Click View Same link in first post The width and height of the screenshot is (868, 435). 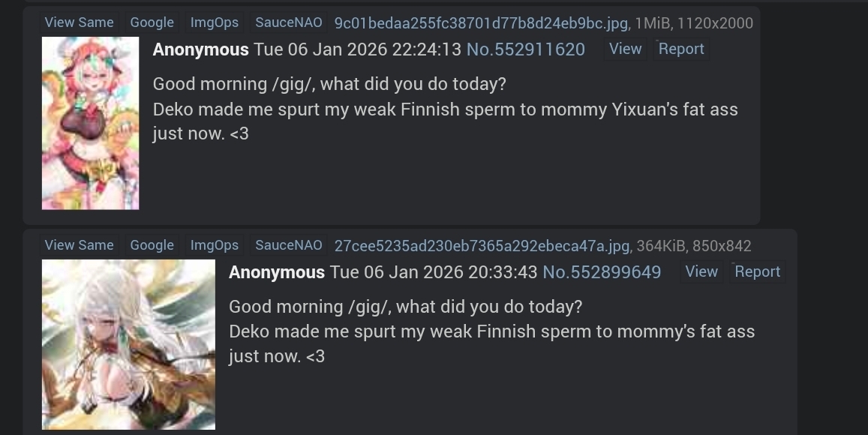(80, 22)
